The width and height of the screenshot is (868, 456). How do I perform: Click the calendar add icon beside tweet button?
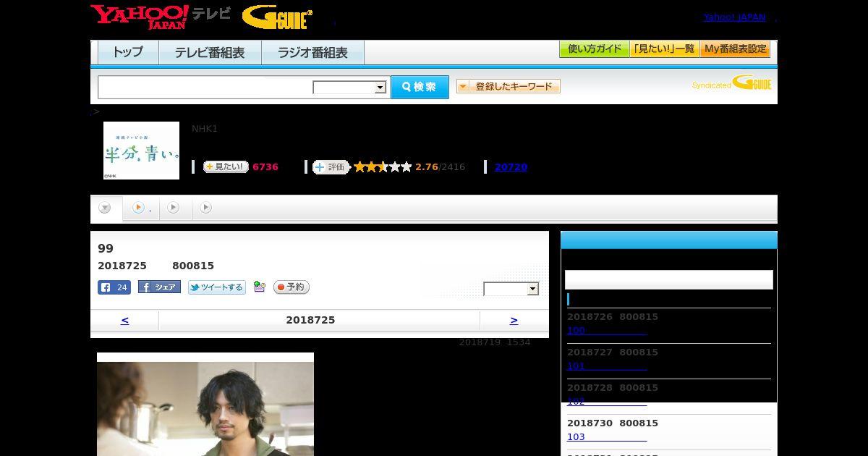point(260,287)
